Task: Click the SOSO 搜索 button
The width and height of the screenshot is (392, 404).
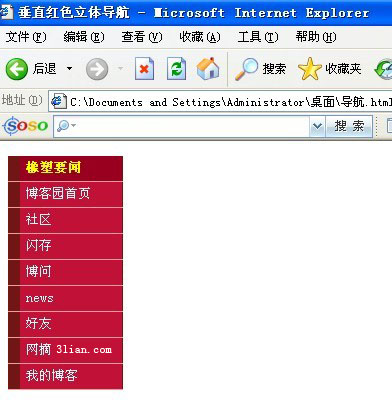Action: [x=349, y=126]
